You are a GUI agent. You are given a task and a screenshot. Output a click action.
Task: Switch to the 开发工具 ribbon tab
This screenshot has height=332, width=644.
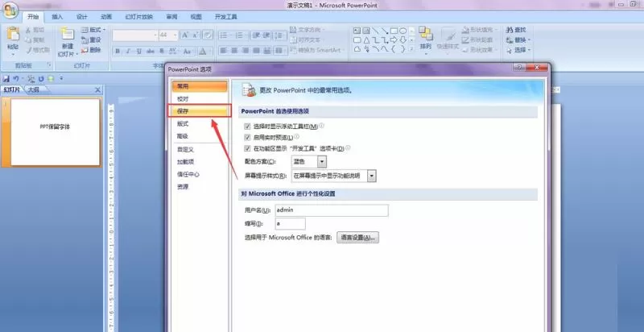[226, 17]
